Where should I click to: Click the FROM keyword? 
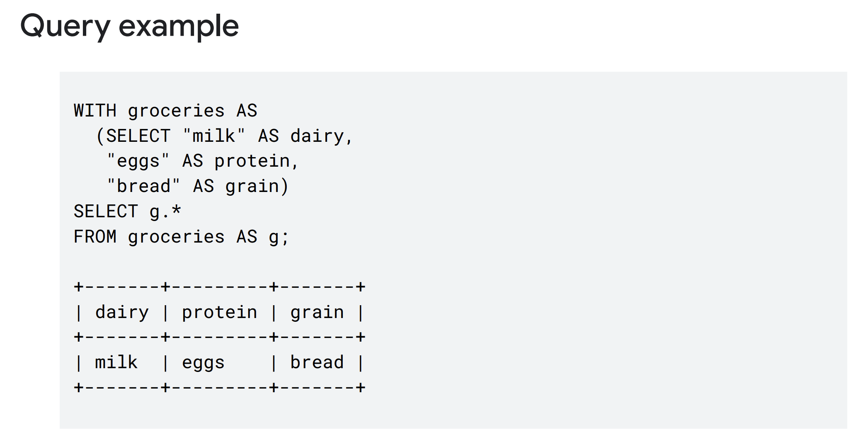tap(95, 237)
